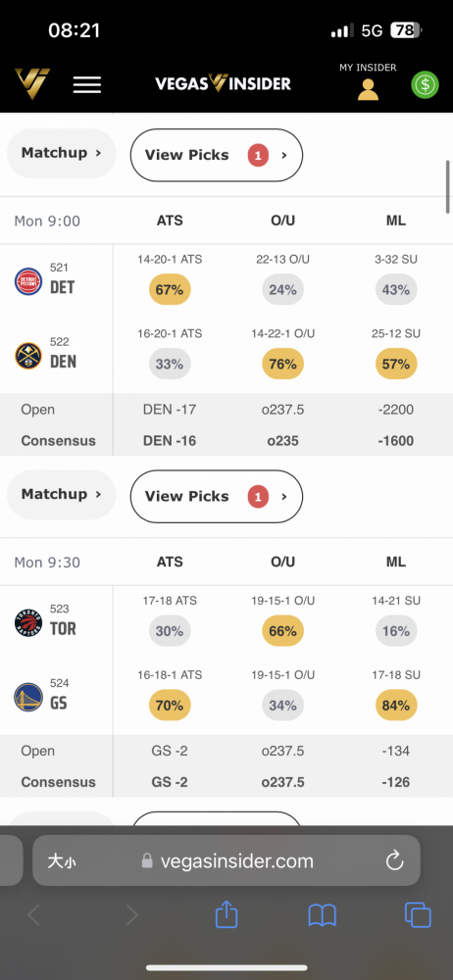Tap the vegasinsider.com address bar
Viewport: 453px width, 980px height.
click(x=226, y=860)
